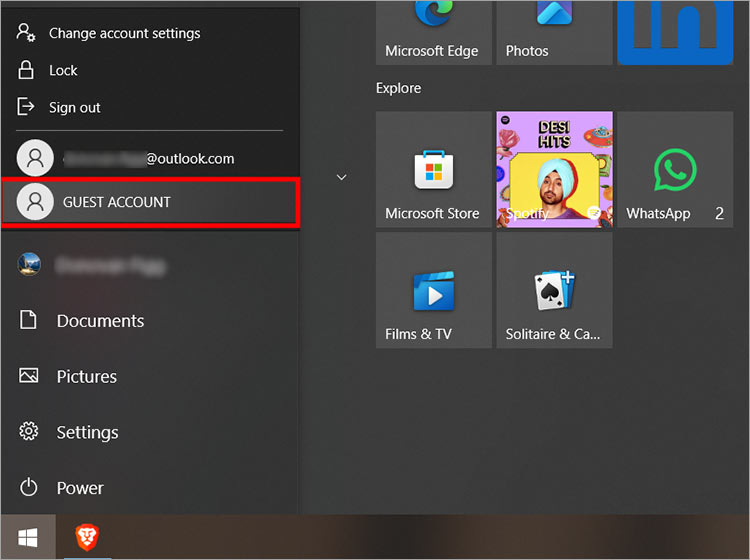Open Change account settings

pyautogui.click(x=150, y=33)
